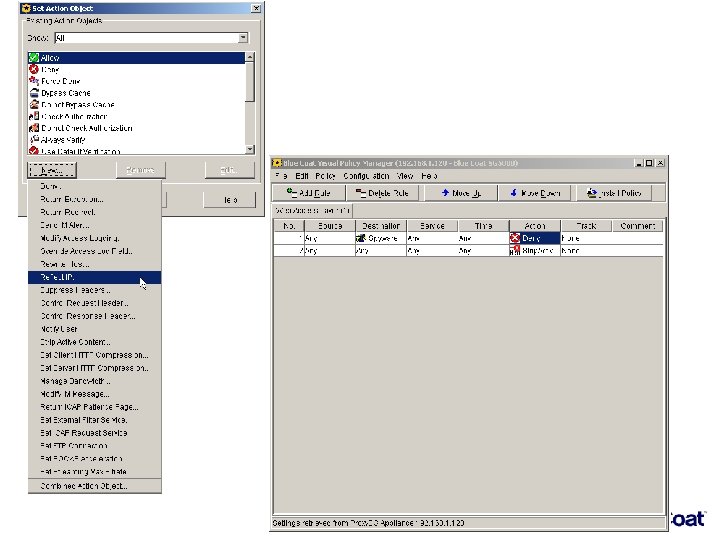Click the Delete Rule toolbar button
Screen dimensions: 720x540
382,193
